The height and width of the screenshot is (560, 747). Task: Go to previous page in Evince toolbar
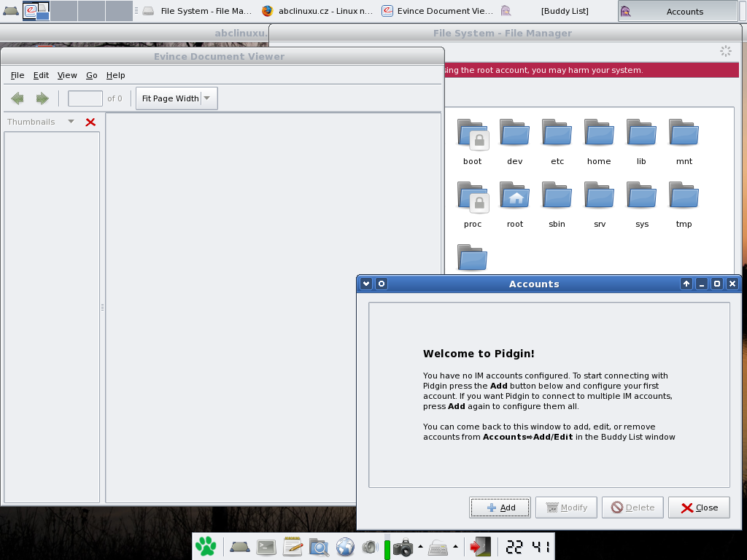click(x=18, y=98)
